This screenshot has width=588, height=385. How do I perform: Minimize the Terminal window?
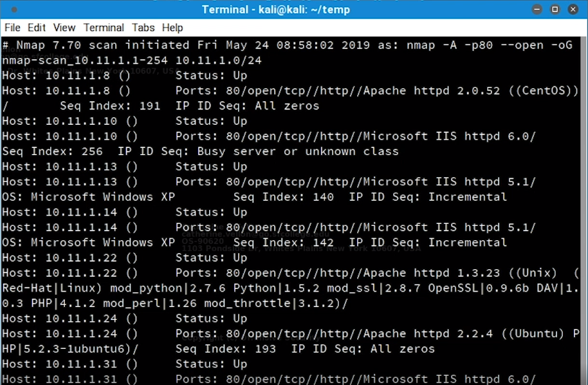pos(538,10)
